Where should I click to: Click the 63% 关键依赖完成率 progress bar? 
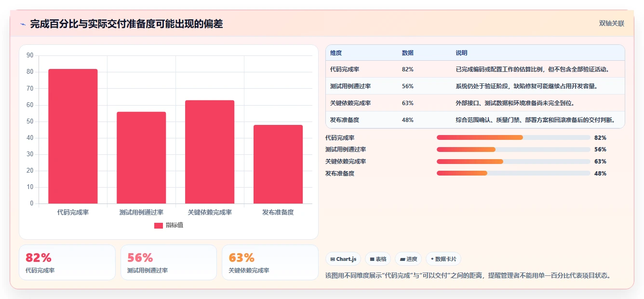[513, 162]
